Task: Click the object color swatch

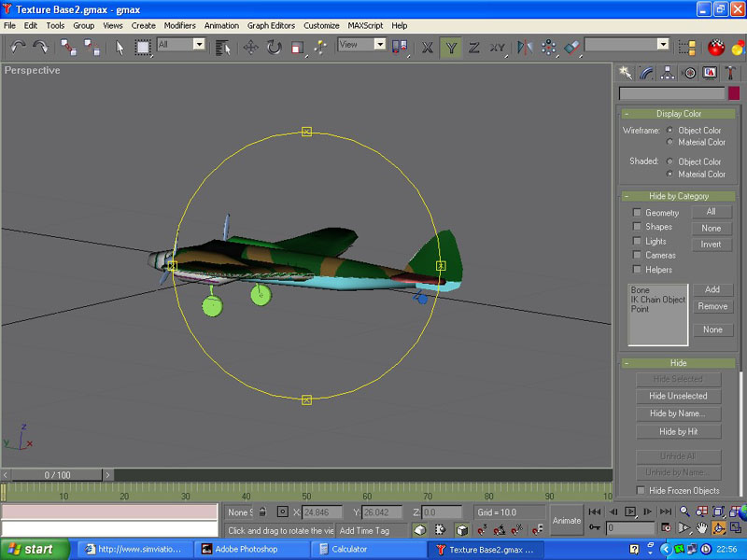Action: click(x=733, y=93)
